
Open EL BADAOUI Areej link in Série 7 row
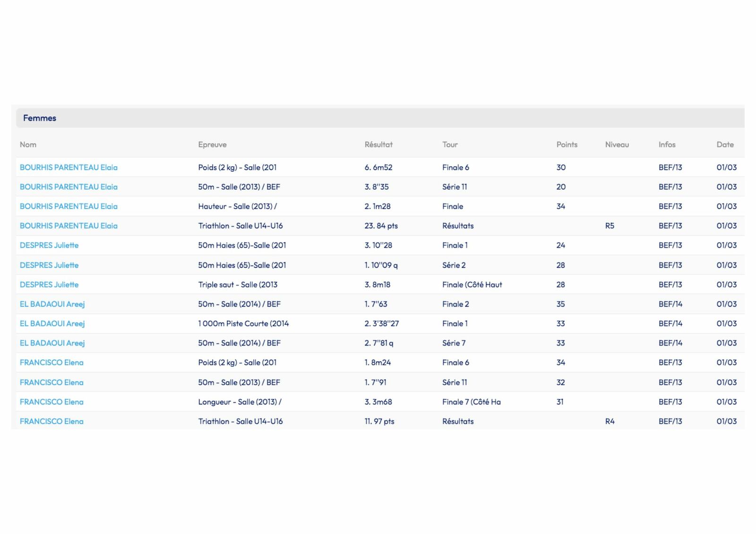click(52, 343)
